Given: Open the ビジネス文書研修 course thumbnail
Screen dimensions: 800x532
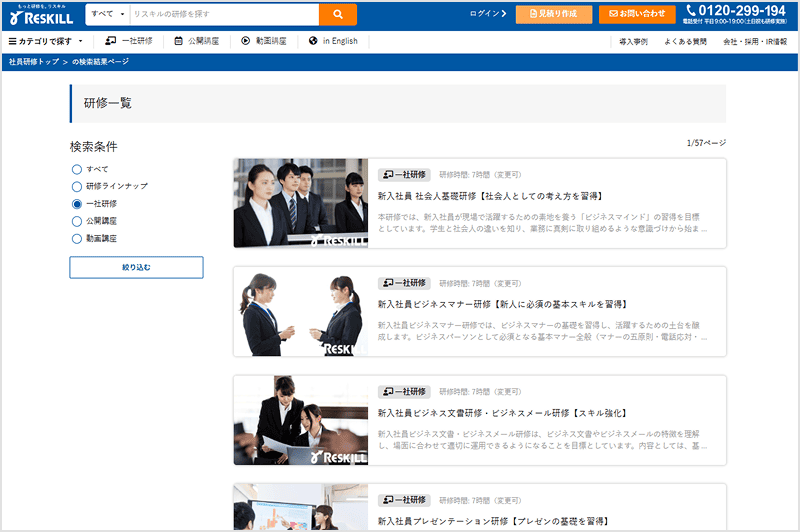Looking at the screenshot, I should point(301,420).
